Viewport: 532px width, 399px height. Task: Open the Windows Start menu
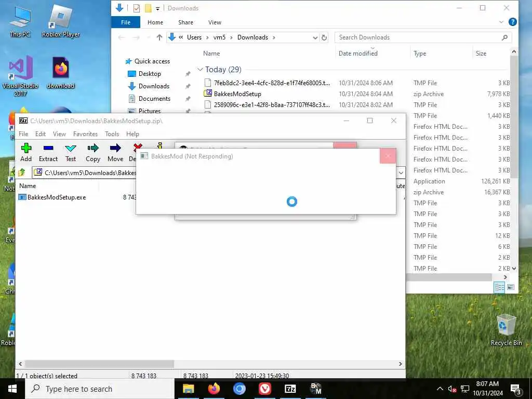[x=12, y=389]
